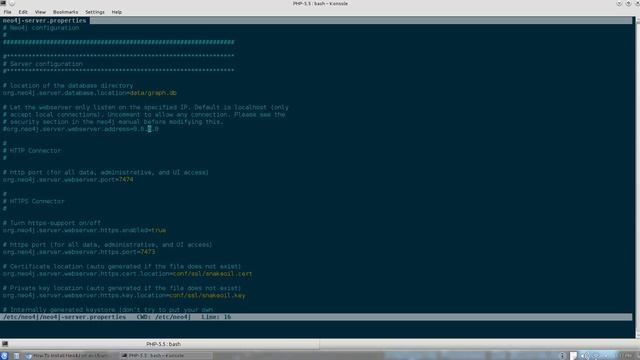
Task: Click the value data/graph.db
Action: [153, 93]
